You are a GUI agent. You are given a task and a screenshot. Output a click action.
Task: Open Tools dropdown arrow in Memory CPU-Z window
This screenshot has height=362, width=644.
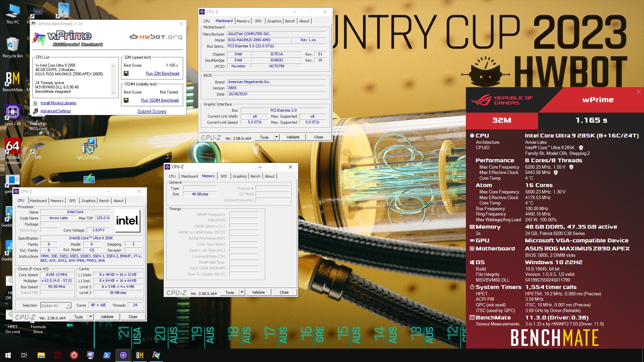[x=242, y=292]
